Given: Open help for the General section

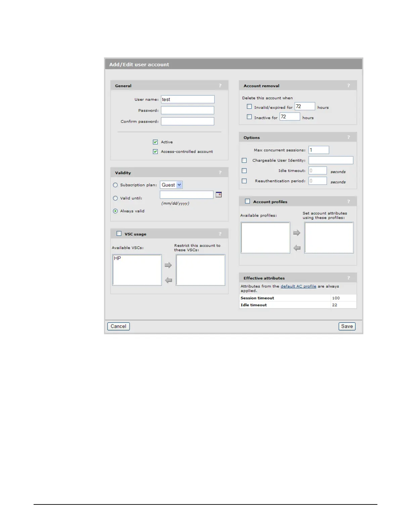Looking at the screenshot, I should [220, 86].
